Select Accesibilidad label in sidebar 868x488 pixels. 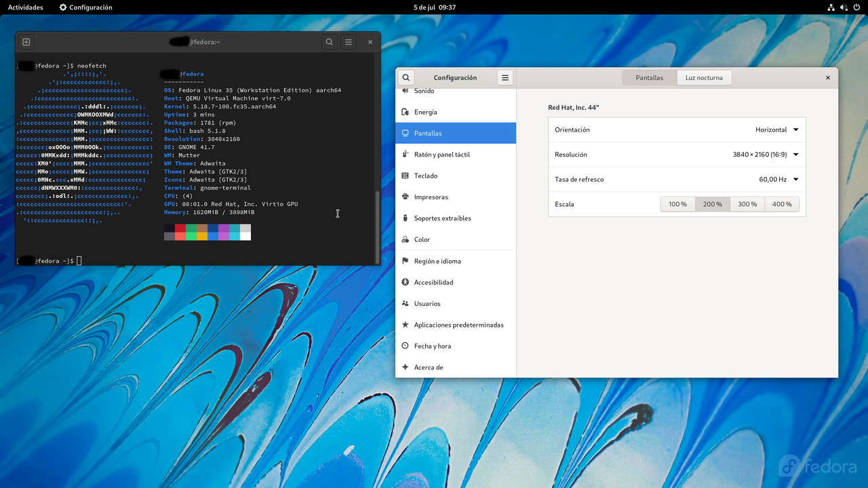coord(434,282)
